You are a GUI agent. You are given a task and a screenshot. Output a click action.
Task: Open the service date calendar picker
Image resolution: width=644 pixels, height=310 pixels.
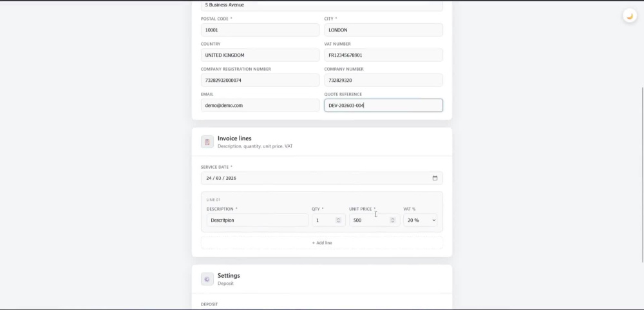pyautogui.click(x=435, y=178)
